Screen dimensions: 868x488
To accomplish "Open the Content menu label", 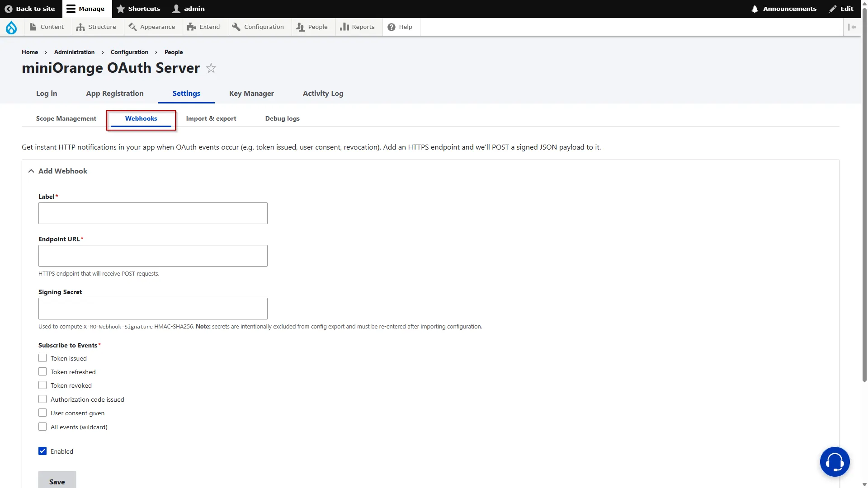I will pos(52,27).
